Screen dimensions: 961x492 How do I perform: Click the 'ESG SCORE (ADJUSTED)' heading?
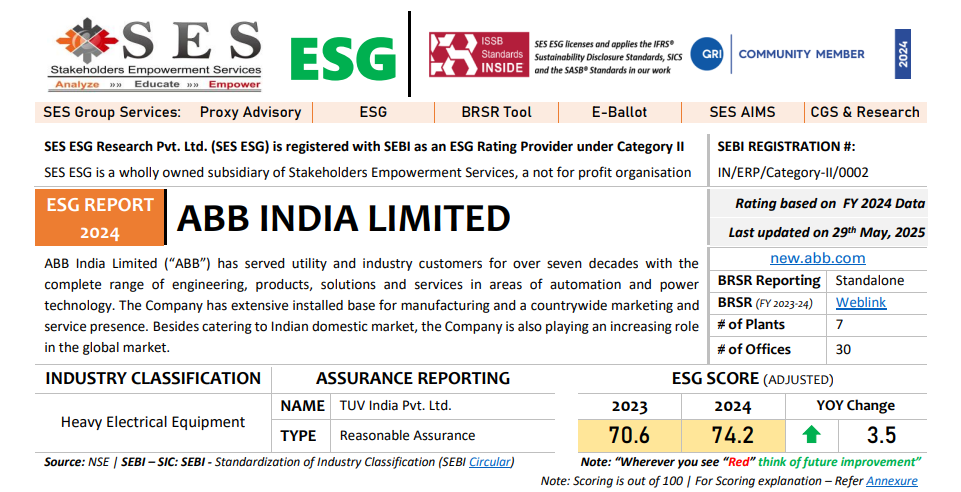[x=753, y=379]
